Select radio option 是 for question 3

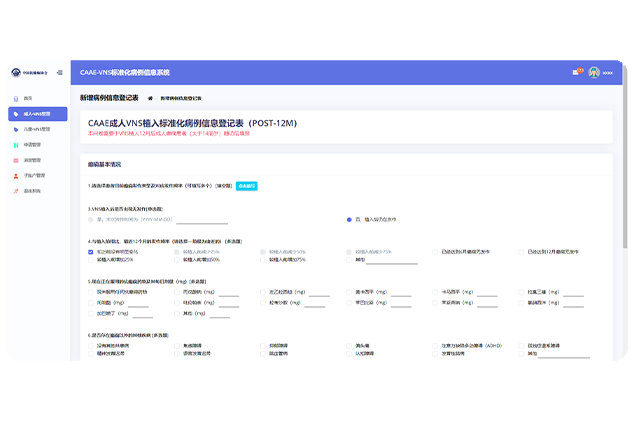coord(90,220)
